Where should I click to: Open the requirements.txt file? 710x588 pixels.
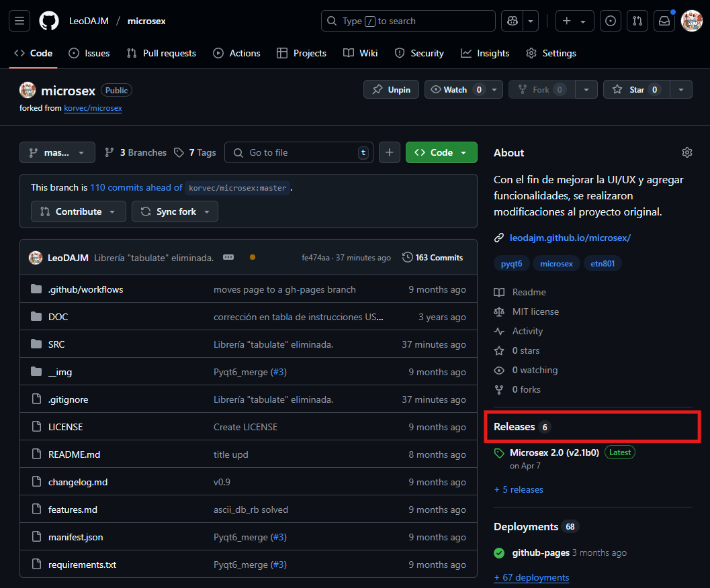83,565
